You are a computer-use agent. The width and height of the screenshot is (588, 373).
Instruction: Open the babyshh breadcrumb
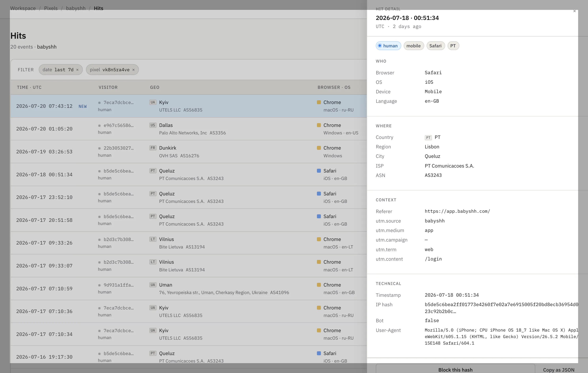[76, 8]
